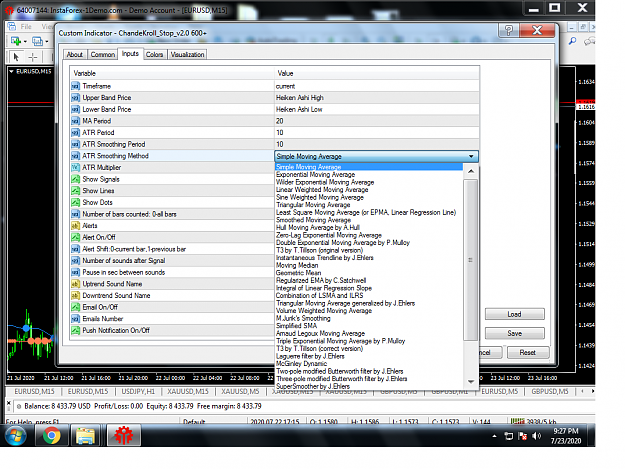Image resolution: width=625 pixels, height=469 pixels.
Task: Open the XAUUSD,M5 chart tab
Action: coord(240,392)
